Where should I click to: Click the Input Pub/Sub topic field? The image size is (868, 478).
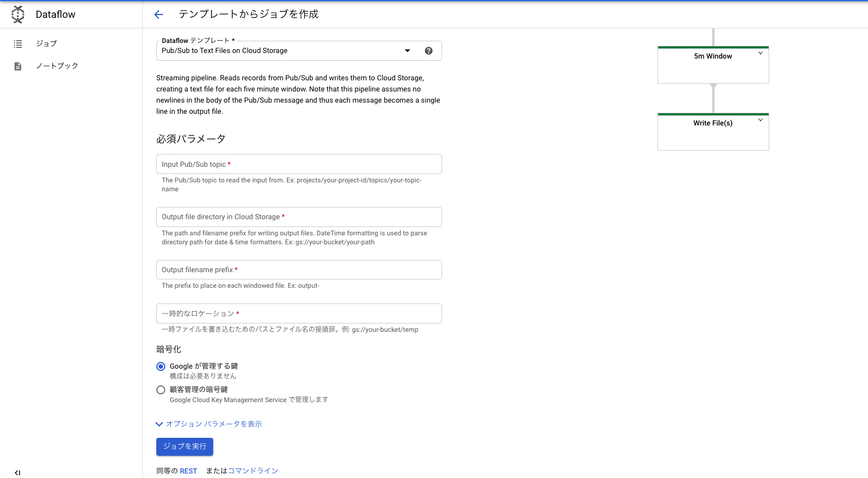299,164
